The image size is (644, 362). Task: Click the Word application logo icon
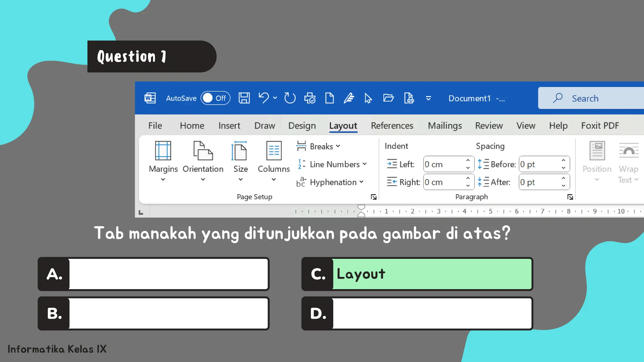click(x=150, y=98)
